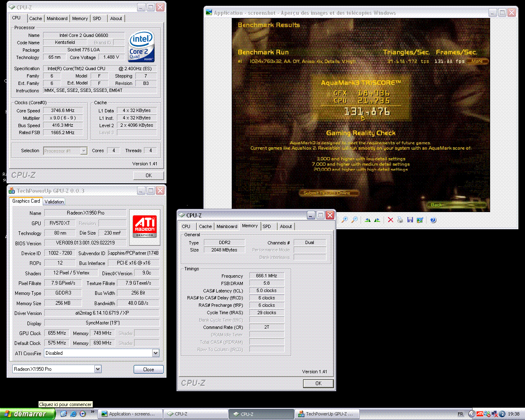Open SPD tab in top CPU-Z window
The image size is (525, 420).
click(97, 18)
